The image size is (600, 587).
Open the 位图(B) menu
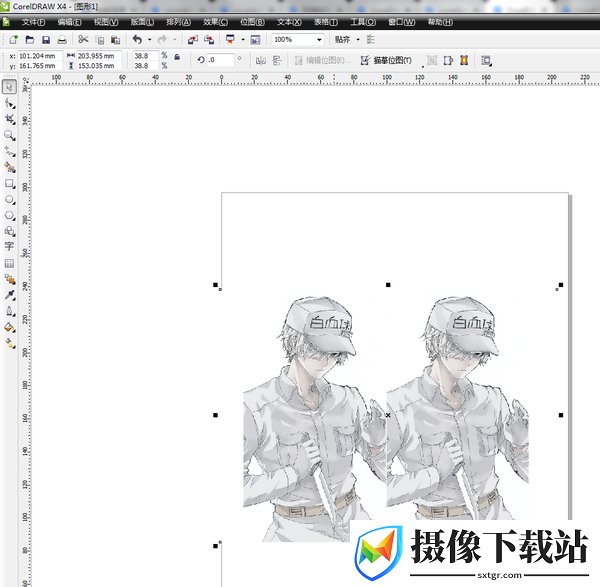(252, 22)
